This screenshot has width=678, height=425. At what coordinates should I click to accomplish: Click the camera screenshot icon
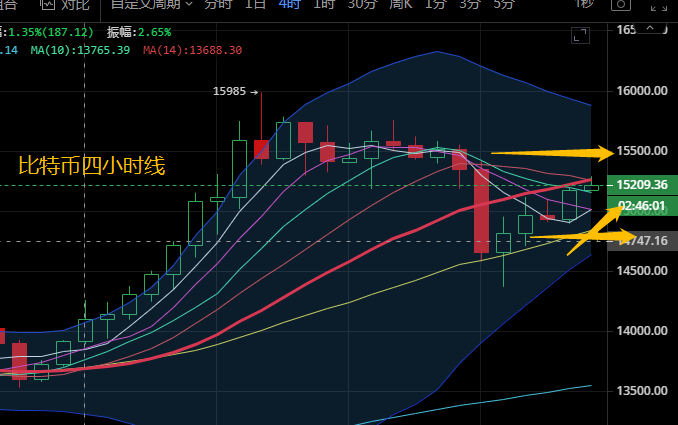623,3
